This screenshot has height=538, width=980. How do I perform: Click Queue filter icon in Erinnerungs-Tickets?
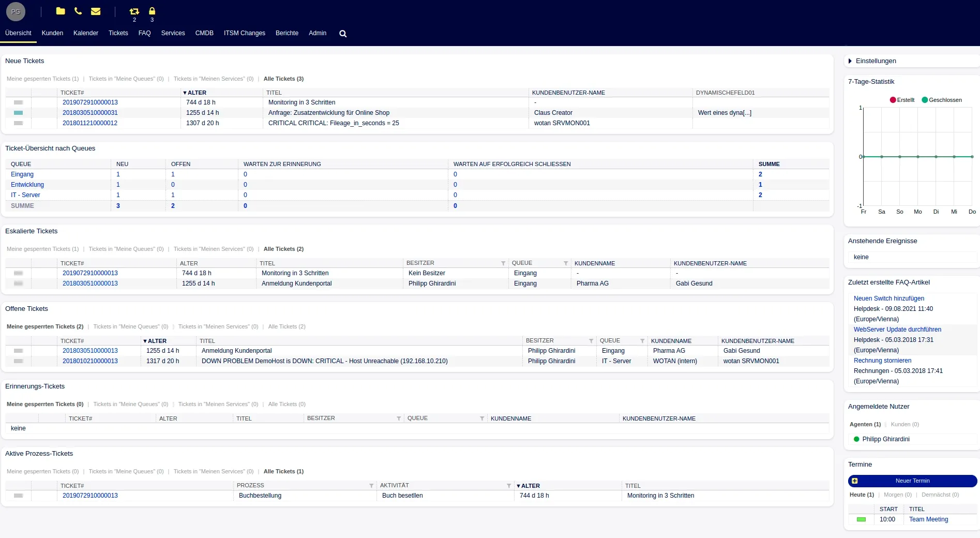(482, 419)
